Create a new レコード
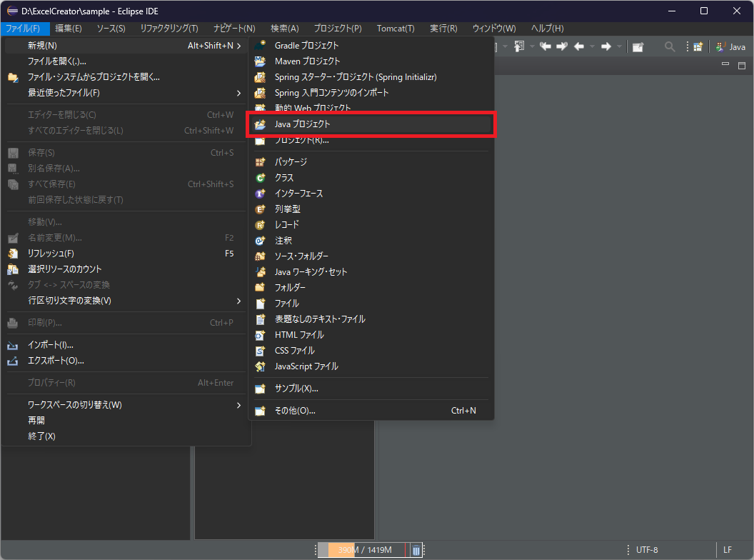The height and width of the screenshot is (560, 754). click(x=371, y=225)
